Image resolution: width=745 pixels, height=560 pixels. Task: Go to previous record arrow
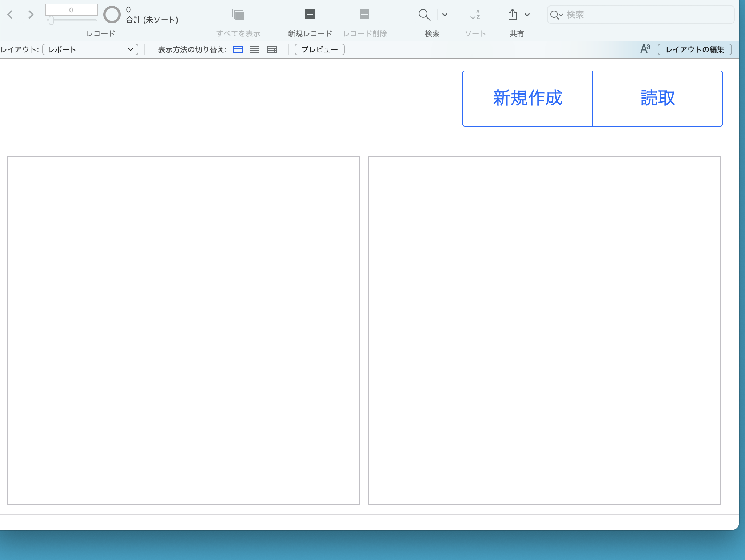(10, 15)
